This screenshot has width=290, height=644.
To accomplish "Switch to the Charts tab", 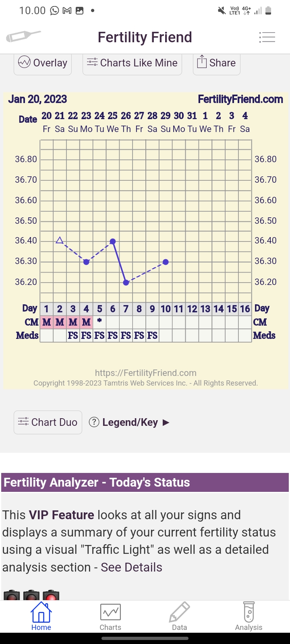I will 110,616.
